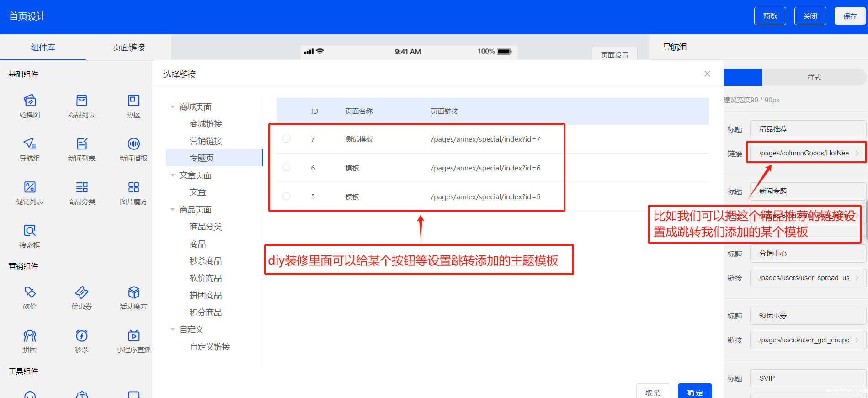Select the 优惠券 coupon component icon
The height and width of the screenshot is (398, 868).
click(x=82, y=292)
